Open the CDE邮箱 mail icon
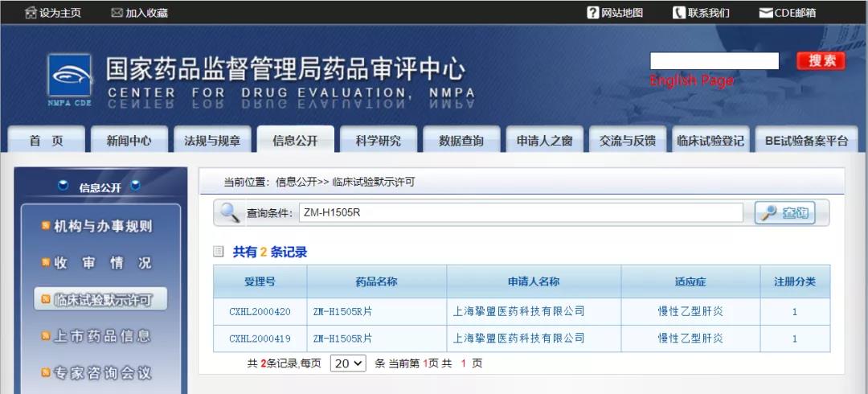The image size is (868, 394). [x=766, y=13]
